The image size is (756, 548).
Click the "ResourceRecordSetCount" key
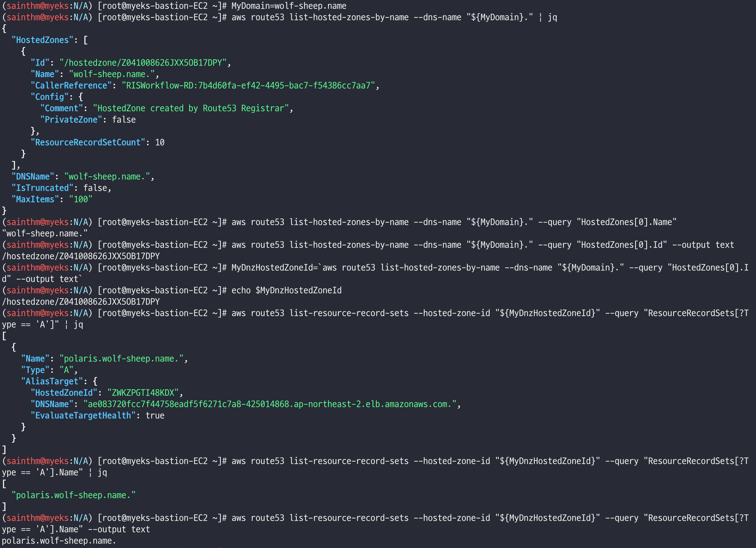[88, 143]
